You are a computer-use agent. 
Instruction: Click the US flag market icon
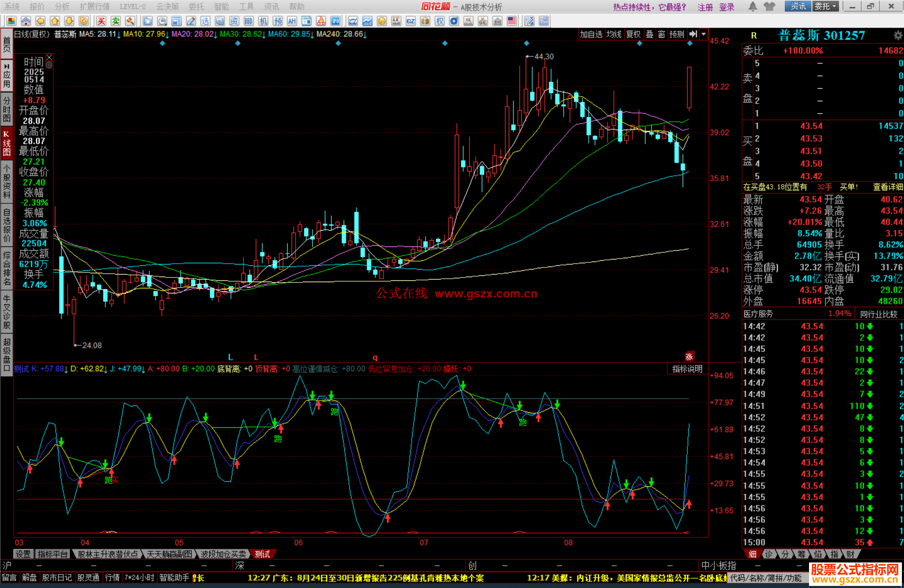point(511,21)
